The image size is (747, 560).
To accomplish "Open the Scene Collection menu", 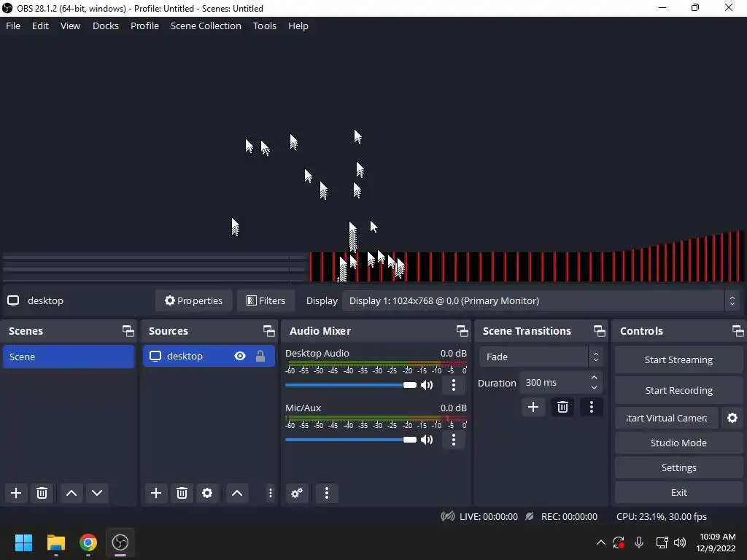I will 206,26.
